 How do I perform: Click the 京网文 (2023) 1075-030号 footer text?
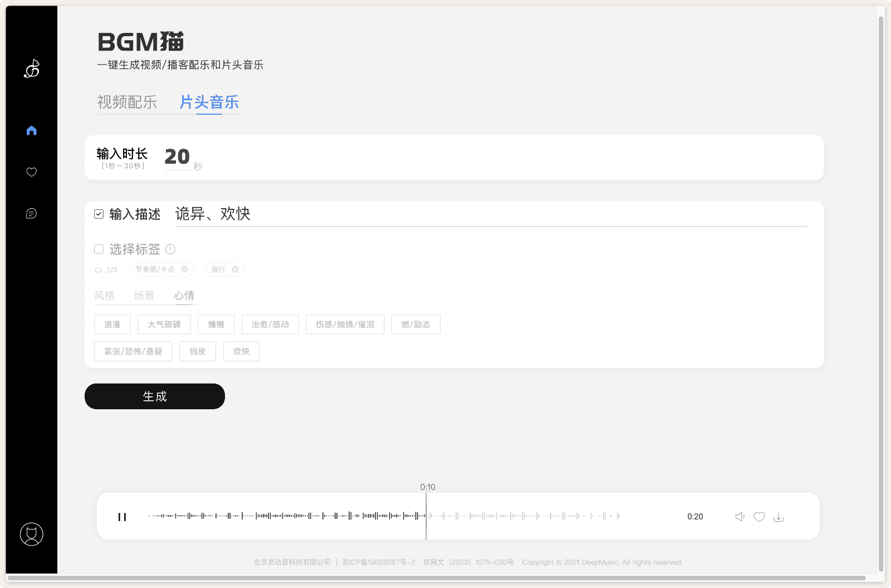tap(468, 562)
